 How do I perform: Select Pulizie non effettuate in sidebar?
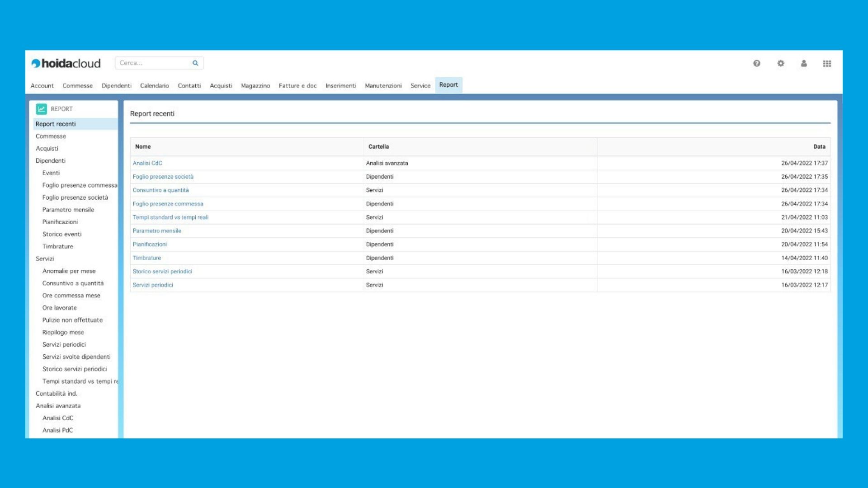coord(72,320)
